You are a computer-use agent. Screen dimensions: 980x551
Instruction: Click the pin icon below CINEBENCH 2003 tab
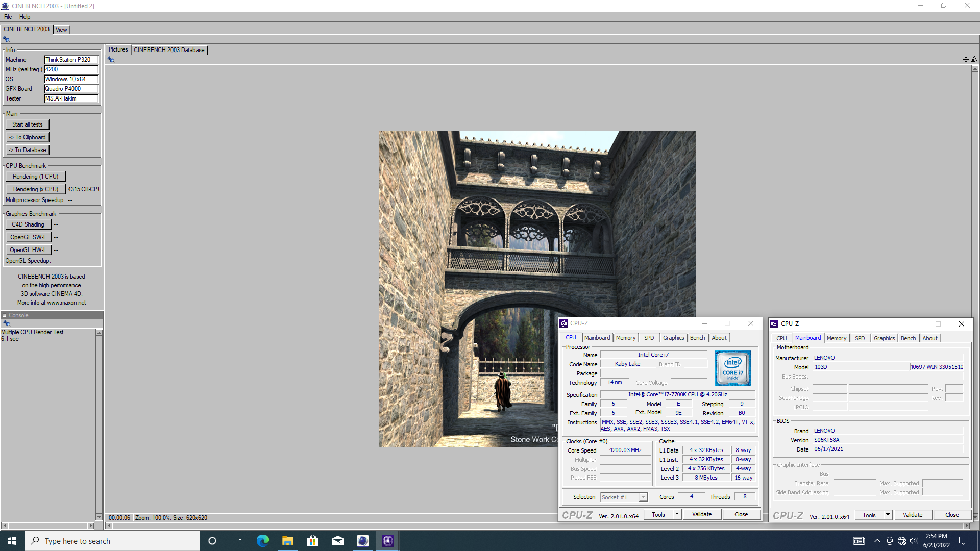point(6,39)
